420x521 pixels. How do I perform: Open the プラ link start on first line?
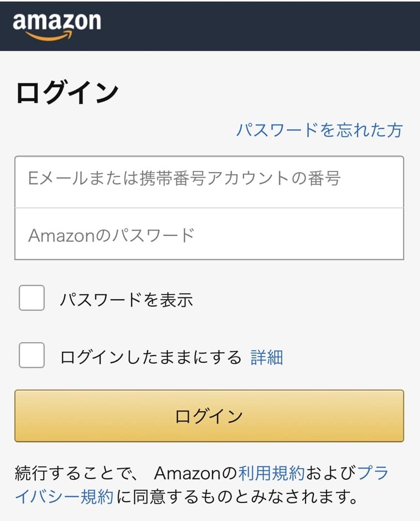click(x=373, y=473)
